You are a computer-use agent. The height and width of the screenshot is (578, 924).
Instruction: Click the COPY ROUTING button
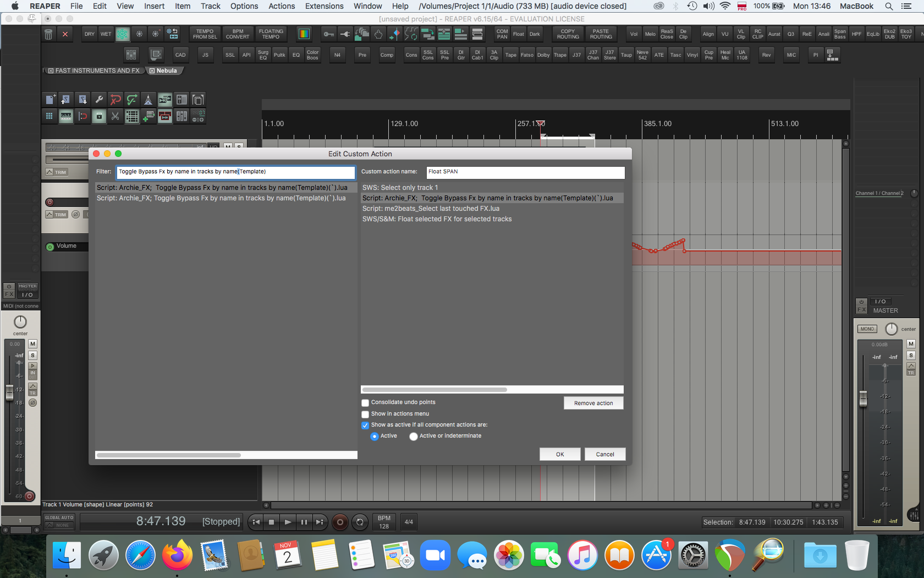tap(568, 34)
